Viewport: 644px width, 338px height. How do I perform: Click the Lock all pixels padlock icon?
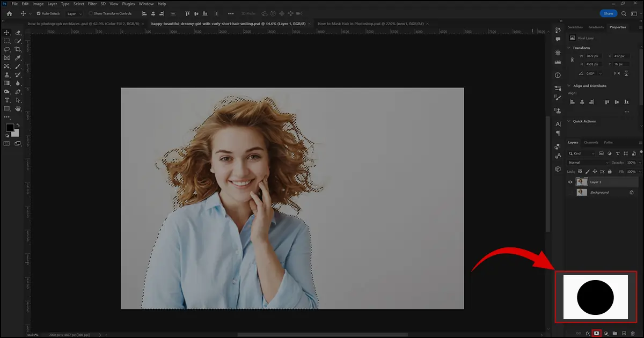[x=610, y=172]
